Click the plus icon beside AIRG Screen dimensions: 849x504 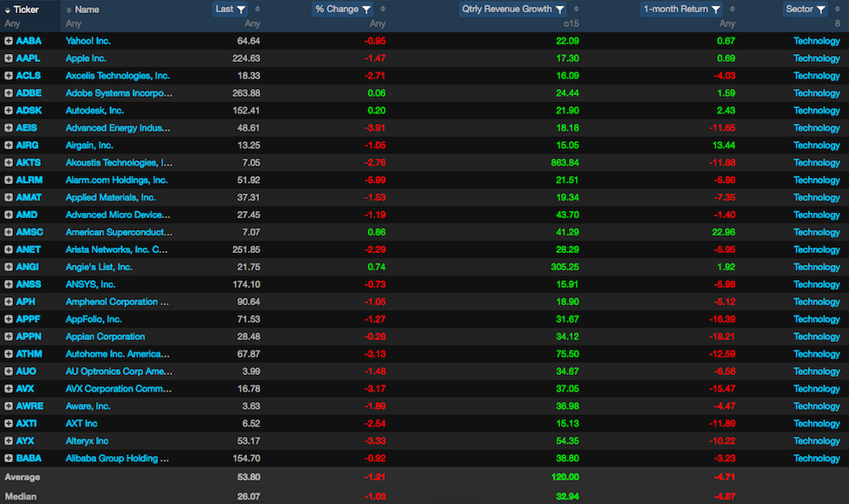[x=9, y=145]
